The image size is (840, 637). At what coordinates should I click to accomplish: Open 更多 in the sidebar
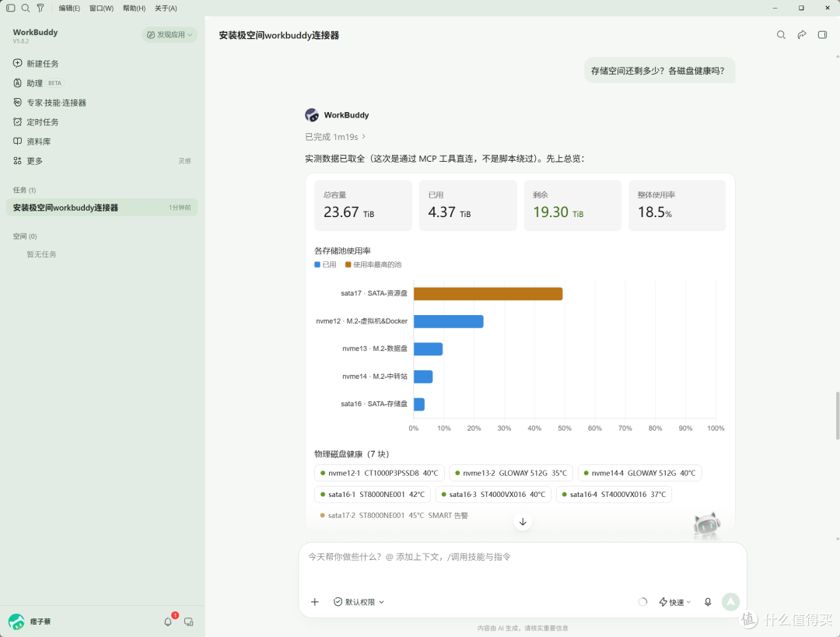coord(28,161)
